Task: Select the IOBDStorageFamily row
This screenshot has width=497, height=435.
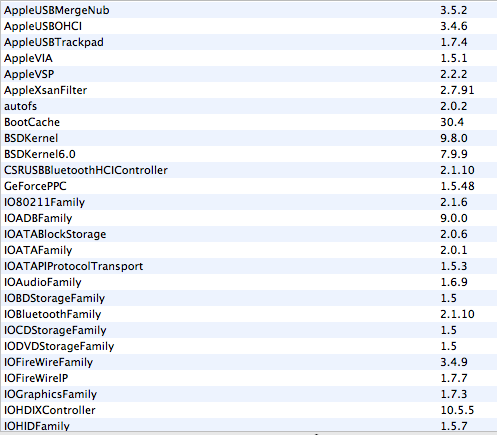Action: (248, 298)
